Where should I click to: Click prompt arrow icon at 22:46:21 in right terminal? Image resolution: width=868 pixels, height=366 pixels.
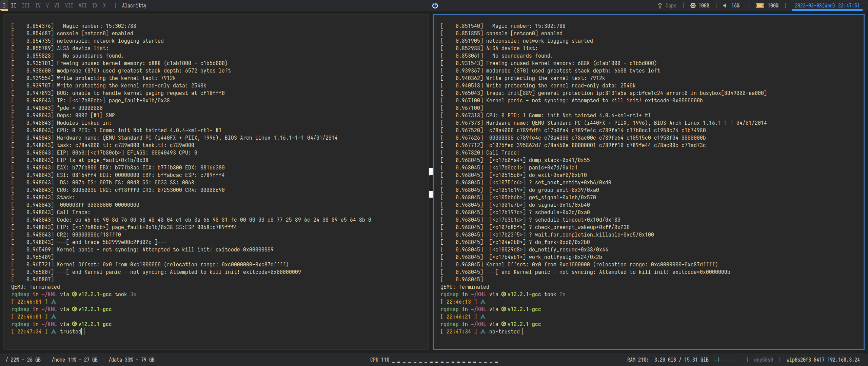(x=483, y=317)
